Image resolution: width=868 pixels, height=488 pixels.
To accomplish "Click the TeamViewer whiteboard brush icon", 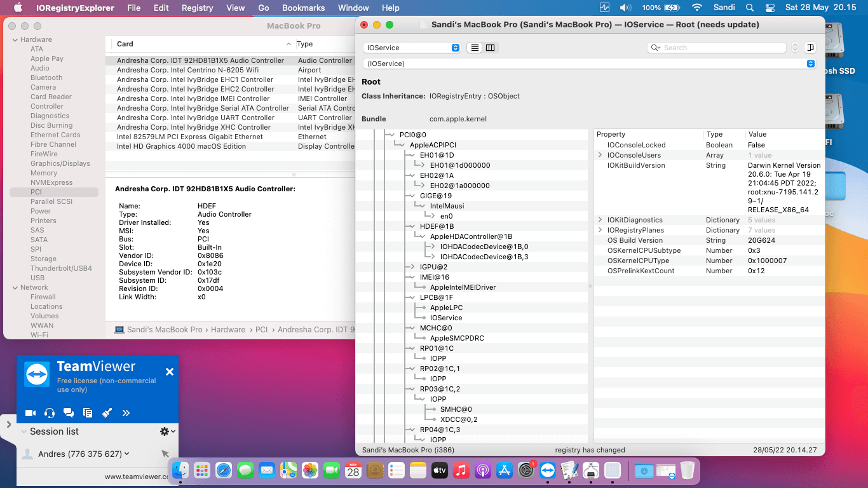I will [x=107, y=413].
